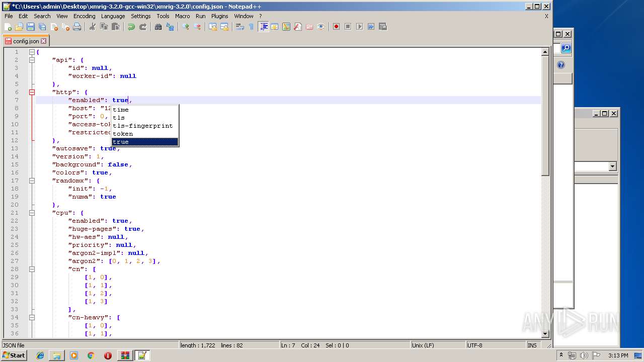Open the Encoding menu
Viewport: 644px width, 362px height.
[84, 16]
